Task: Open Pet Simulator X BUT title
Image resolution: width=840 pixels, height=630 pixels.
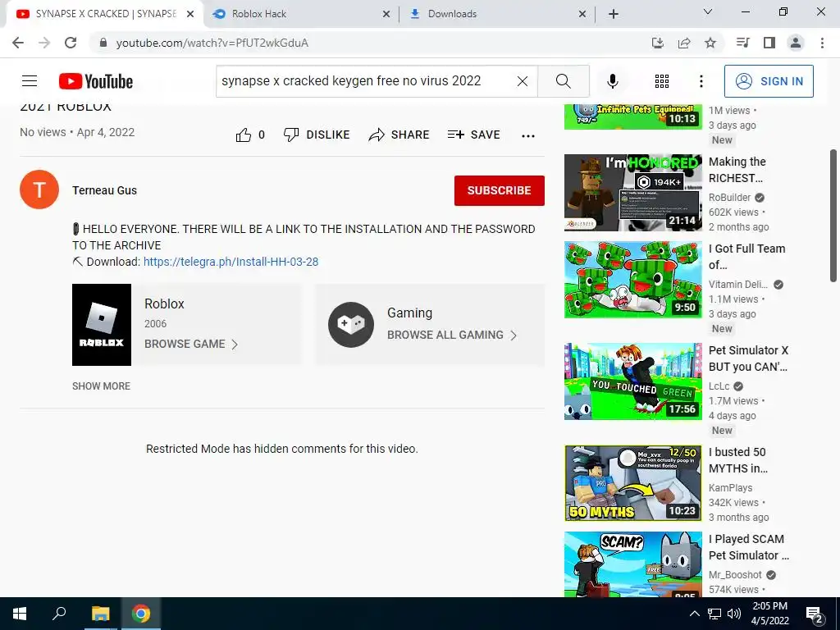Action: tap(748, 358)
